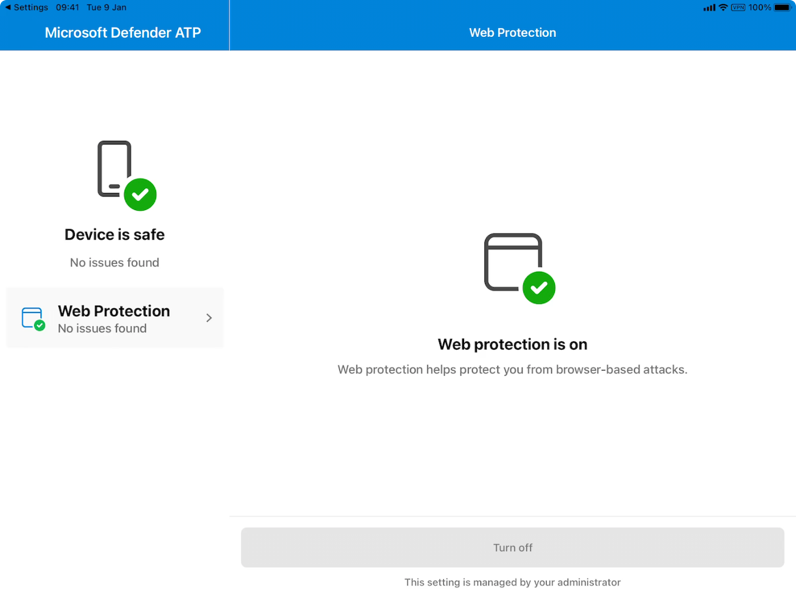Click the Web Protection row browser icon
This screenshot has width=796, height=597.
pyautogui.click(x=33, y=319)
